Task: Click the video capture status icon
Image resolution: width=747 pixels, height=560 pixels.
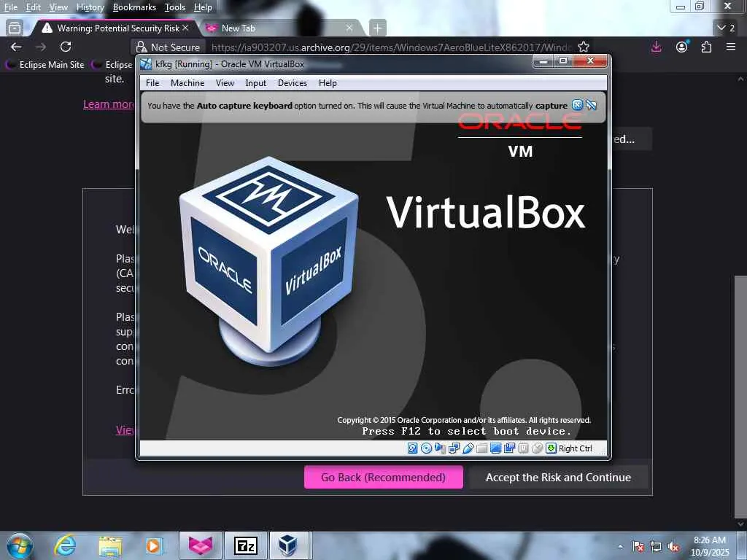Action: tap(509, 448)
